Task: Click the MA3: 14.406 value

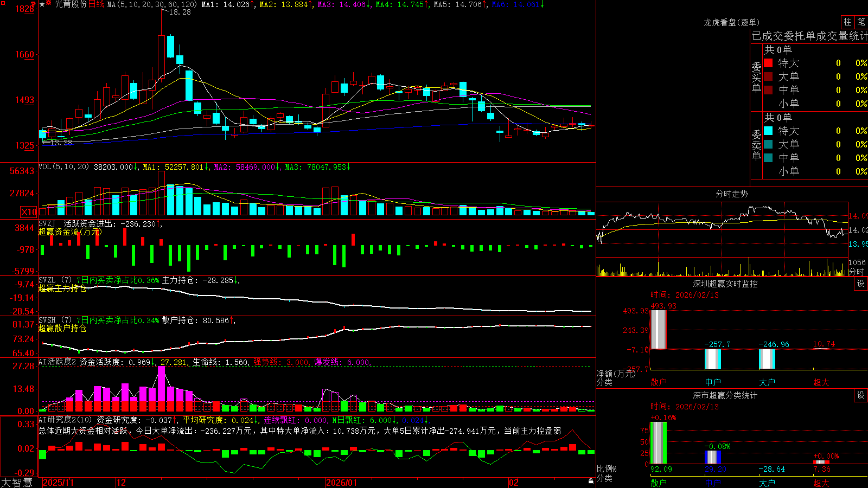Action: (x=343, y=4)
